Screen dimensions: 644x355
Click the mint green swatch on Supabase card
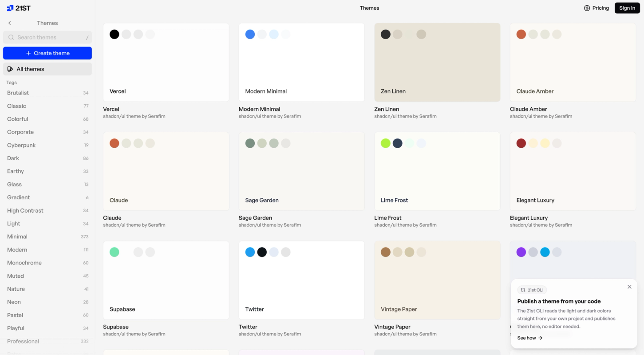115,252
